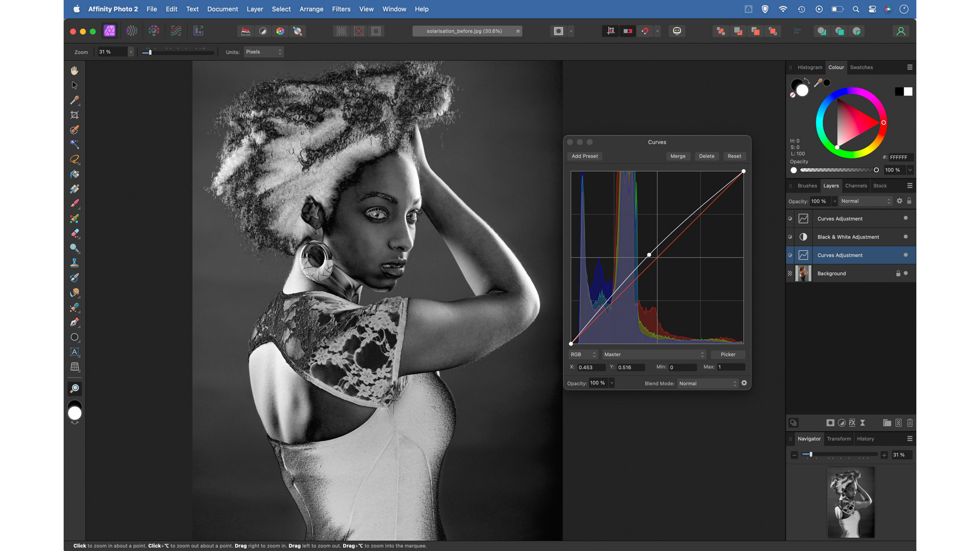Select the Pen tool
Image resolution: width=980 pixels, height=551 pixels.
click(74, 322)
